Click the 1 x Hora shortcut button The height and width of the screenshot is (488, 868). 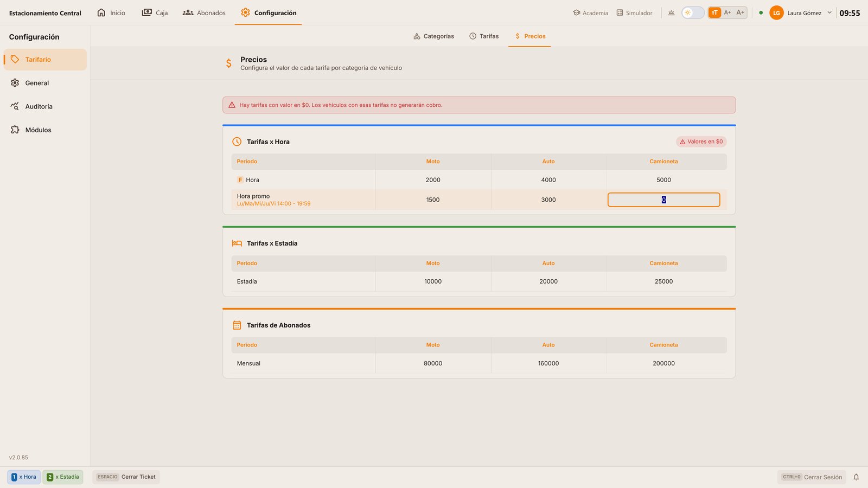(24, 477)
